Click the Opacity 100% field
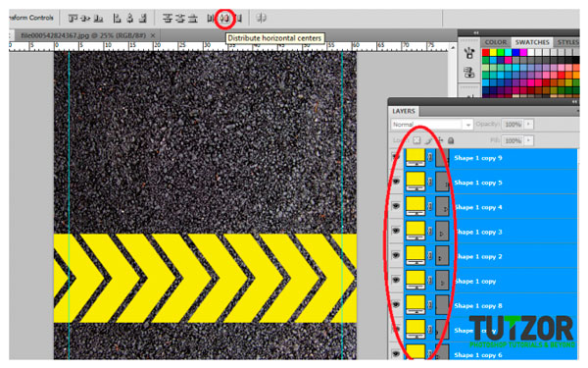 pyautogui.click(x=513, y=124)
